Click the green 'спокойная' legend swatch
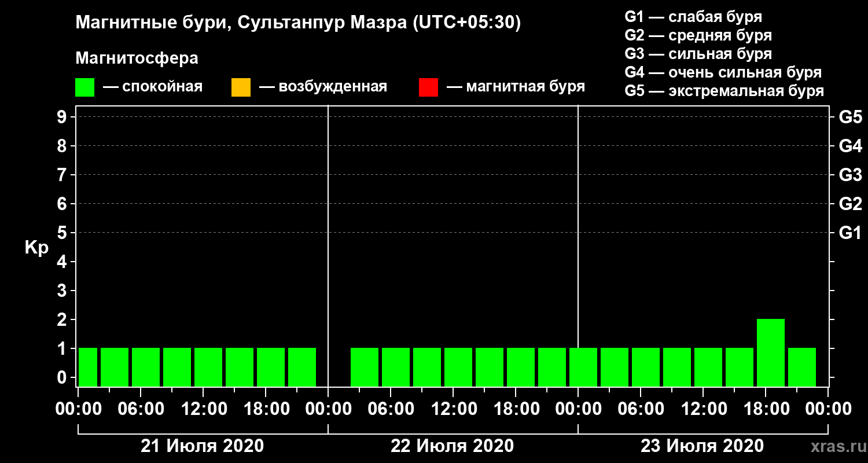 click(x=84, y=87)
